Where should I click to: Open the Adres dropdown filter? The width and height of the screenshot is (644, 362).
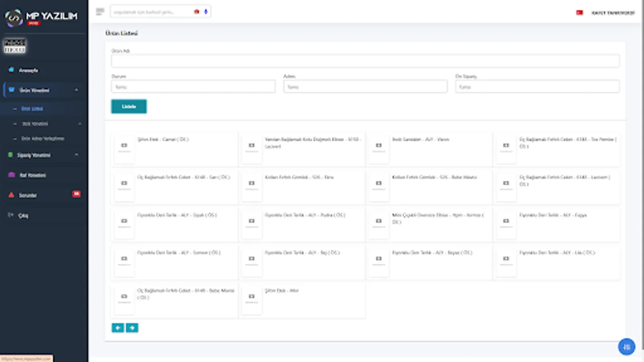[x=365, y=86]
